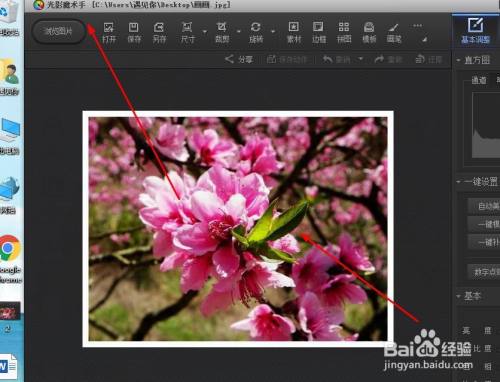Share the picture via 分享
This screenshot has width=500, height=382.
239,60
